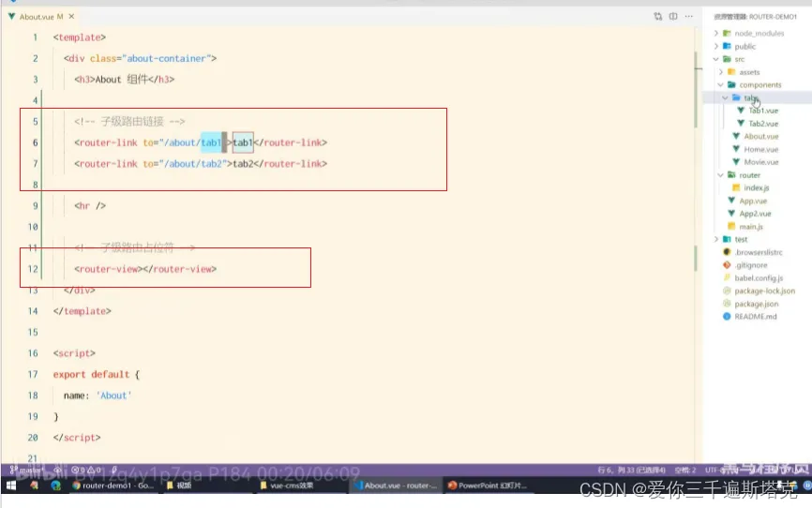Click the "About 组件" heading text on line 3
The width and height of the screenshot is (812, 508).
122,80
